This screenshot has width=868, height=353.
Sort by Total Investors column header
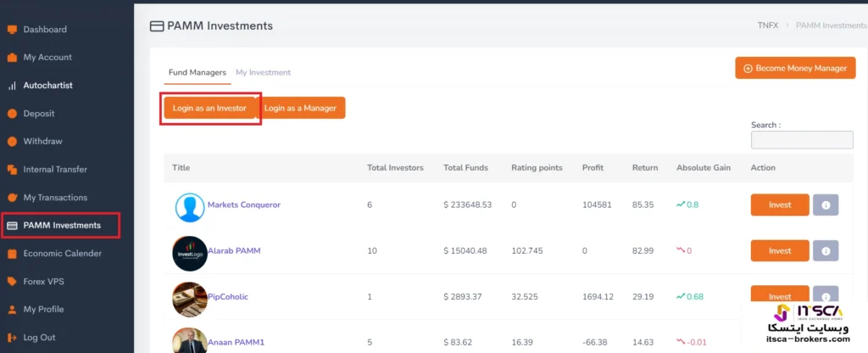pos(395,167)
